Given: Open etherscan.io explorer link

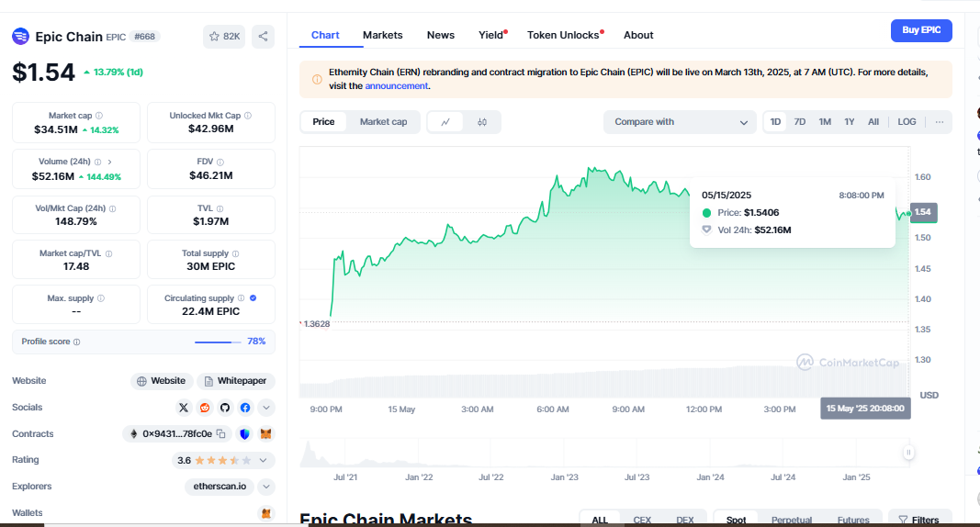Looking at the screenshot, I should click(220, 487).
